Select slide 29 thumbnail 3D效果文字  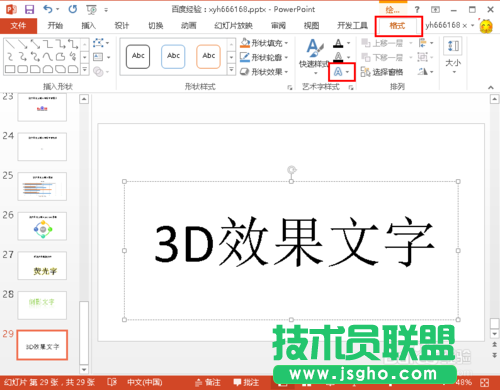(42, 345)
